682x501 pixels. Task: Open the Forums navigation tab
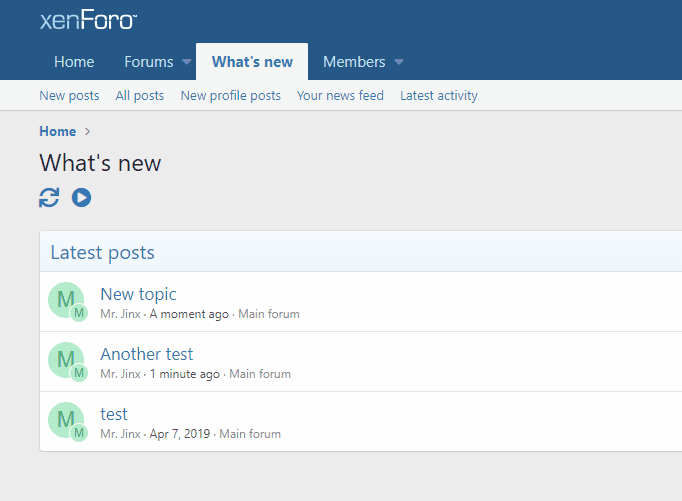tap(148, 62)
